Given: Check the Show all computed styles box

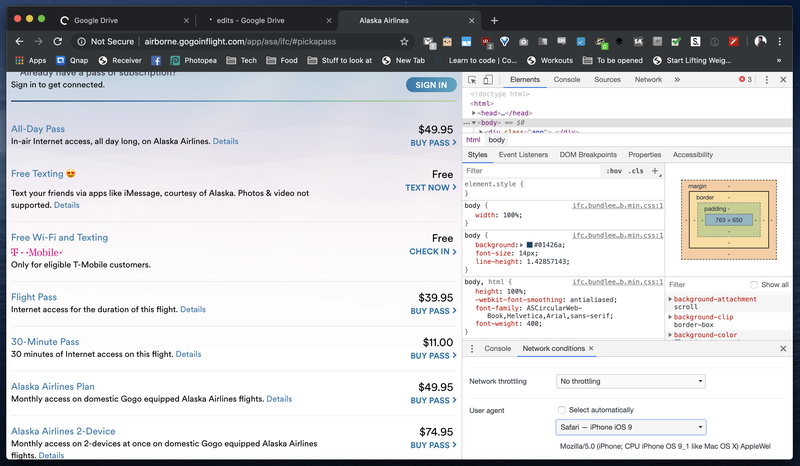Looking at the screenshot, I should click(754, 284).
